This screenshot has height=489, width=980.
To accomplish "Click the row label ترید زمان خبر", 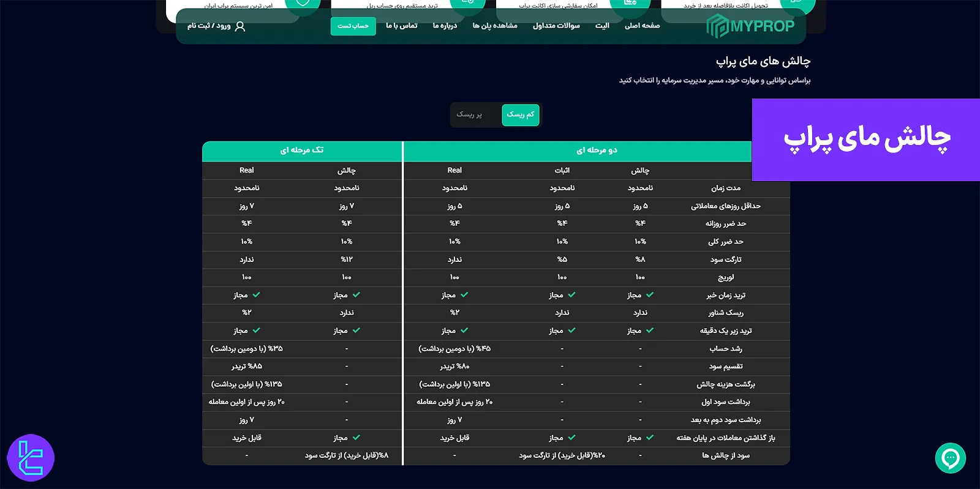I will coord(726,295).
